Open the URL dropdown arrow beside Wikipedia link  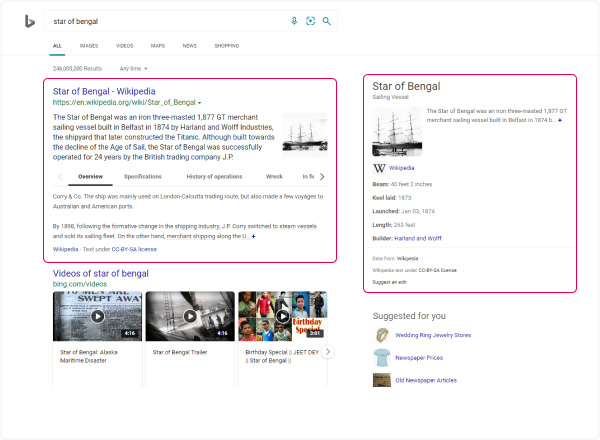point(199,103)
